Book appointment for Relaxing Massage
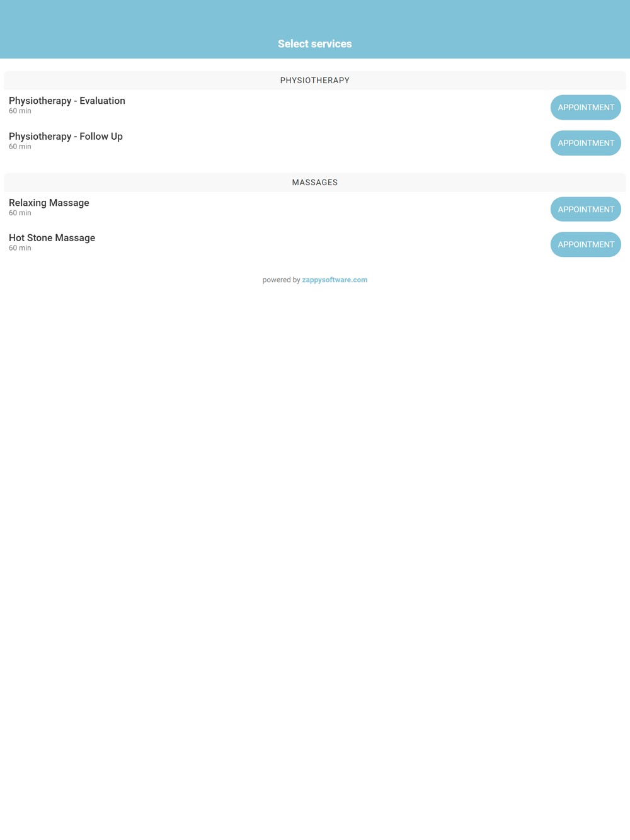The image size is (630, 840). coord(585,209)
